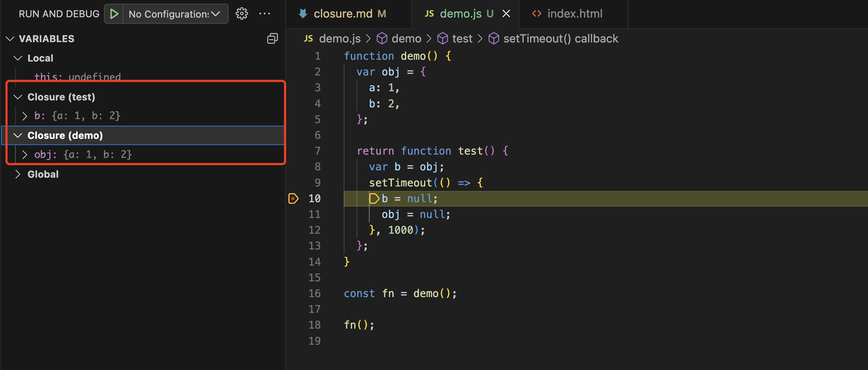This screenshot has width=868, height=370.
Task: Click 'obj = null;' on line 11
Action: (x=416, y=214)
